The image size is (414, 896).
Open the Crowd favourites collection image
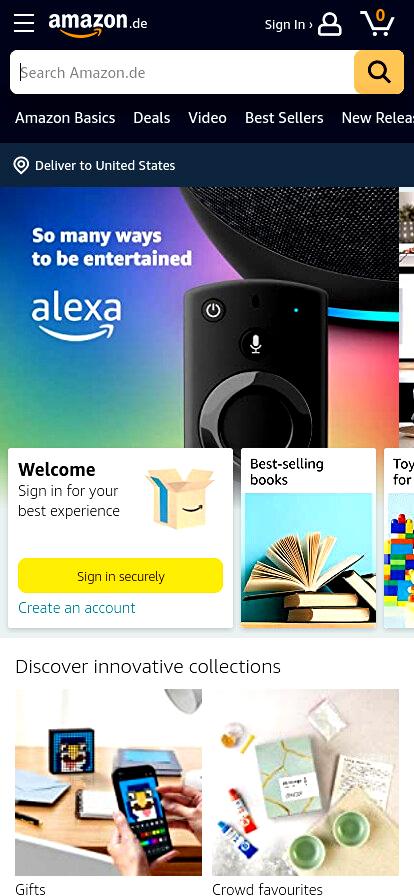(x=305, y=782)
